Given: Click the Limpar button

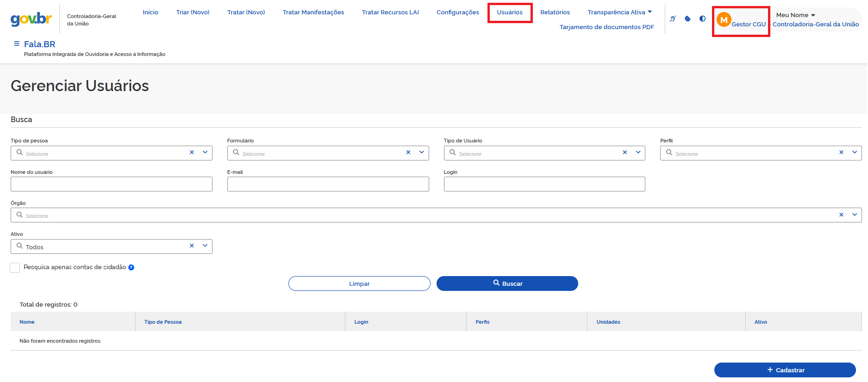Looking at the screenshot, I should pos(359,283).
